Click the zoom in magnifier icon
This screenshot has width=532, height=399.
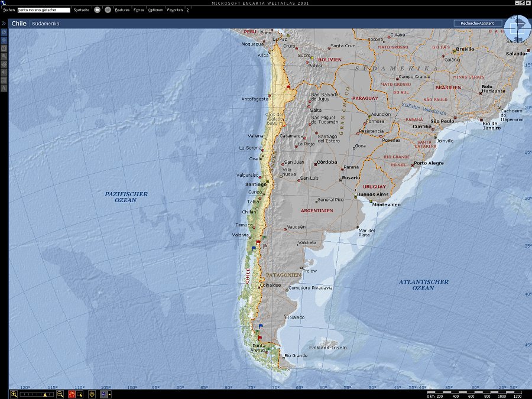click(x=14, y=394)
